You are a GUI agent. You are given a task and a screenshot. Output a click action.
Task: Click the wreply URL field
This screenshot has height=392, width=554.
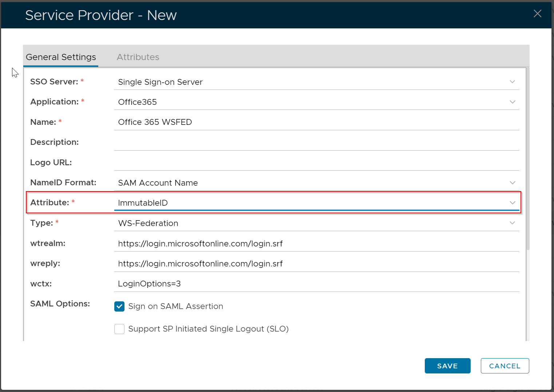pyautogui.click(x=316, y=264)
